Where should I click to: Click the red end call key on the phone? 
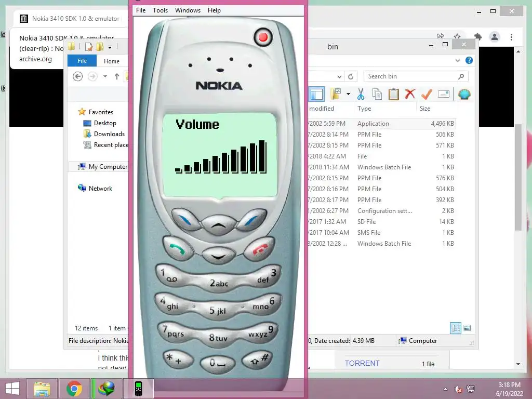coord(259,249)
